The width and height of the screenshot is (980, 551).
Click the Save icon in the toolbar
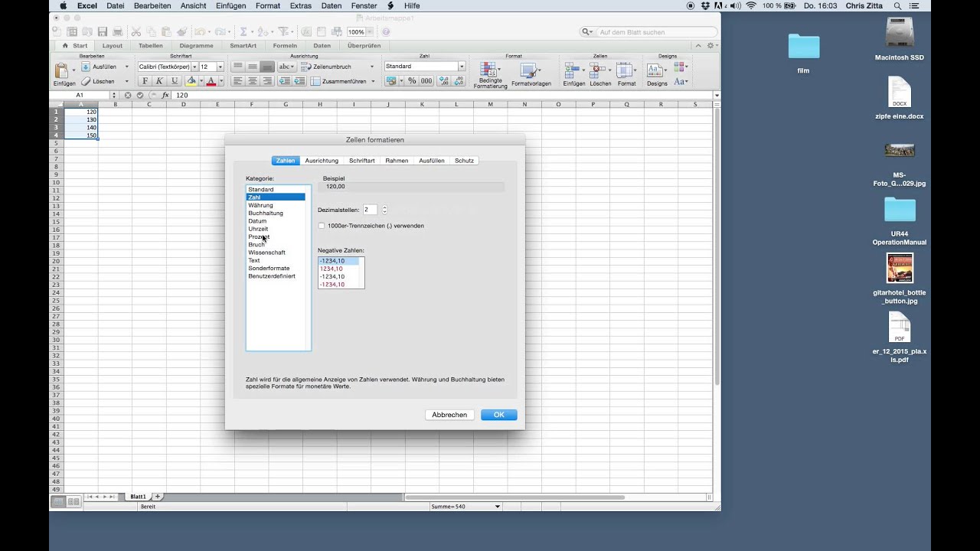[102, 31]
